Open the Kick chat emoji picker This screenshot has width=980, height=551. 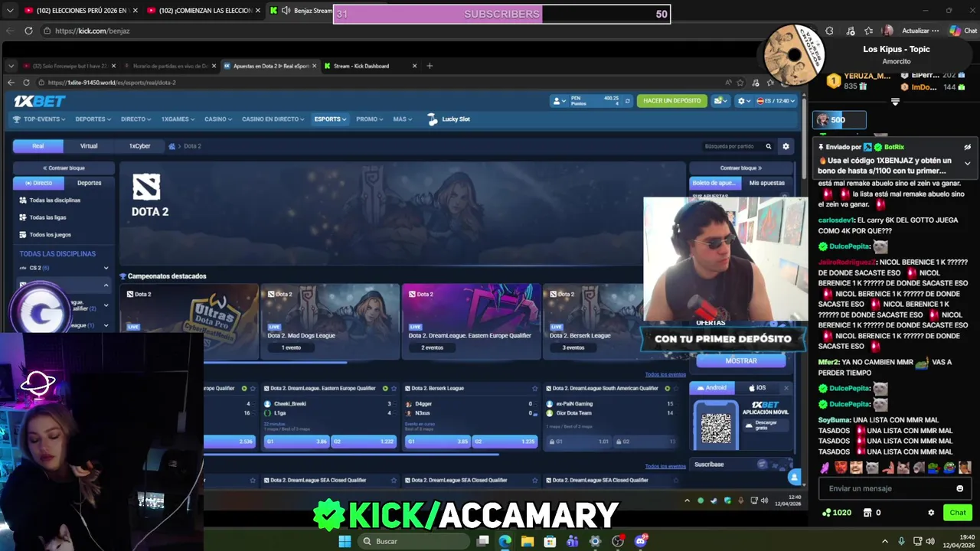[x=959, y=488]
